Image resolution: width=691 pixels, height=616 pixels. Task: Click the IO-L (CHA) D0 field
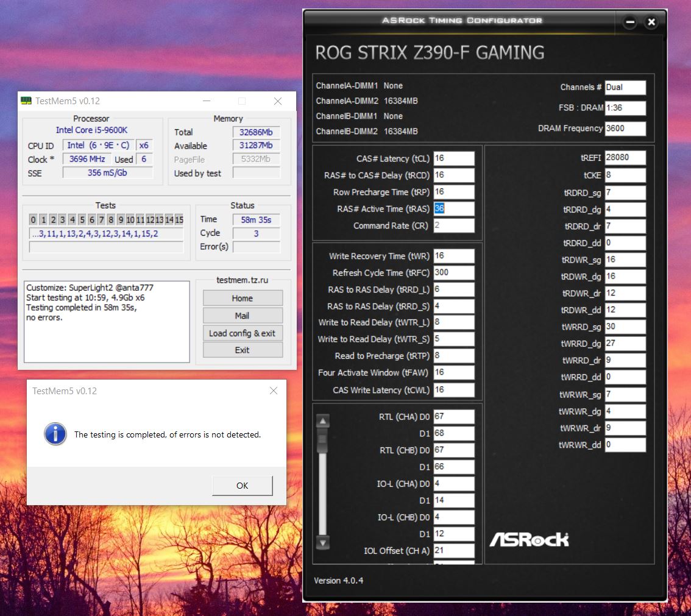454,483
